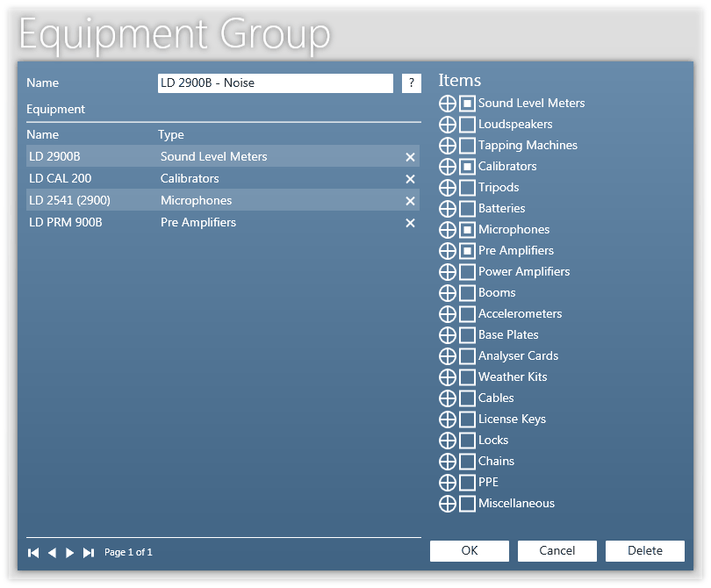Screen dimensions: 711x588
Task: Delete the LD PRM 900B entry
Action: 410,223
